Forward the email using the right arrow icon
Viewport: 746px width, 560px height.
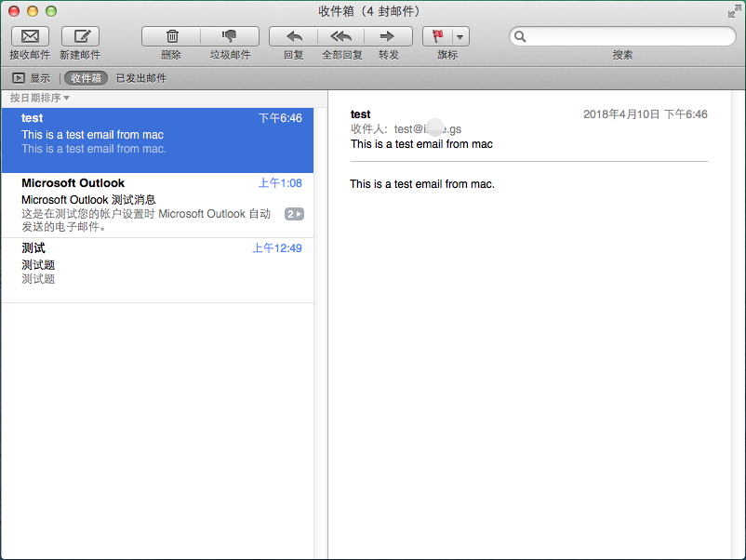click(389, 36)
